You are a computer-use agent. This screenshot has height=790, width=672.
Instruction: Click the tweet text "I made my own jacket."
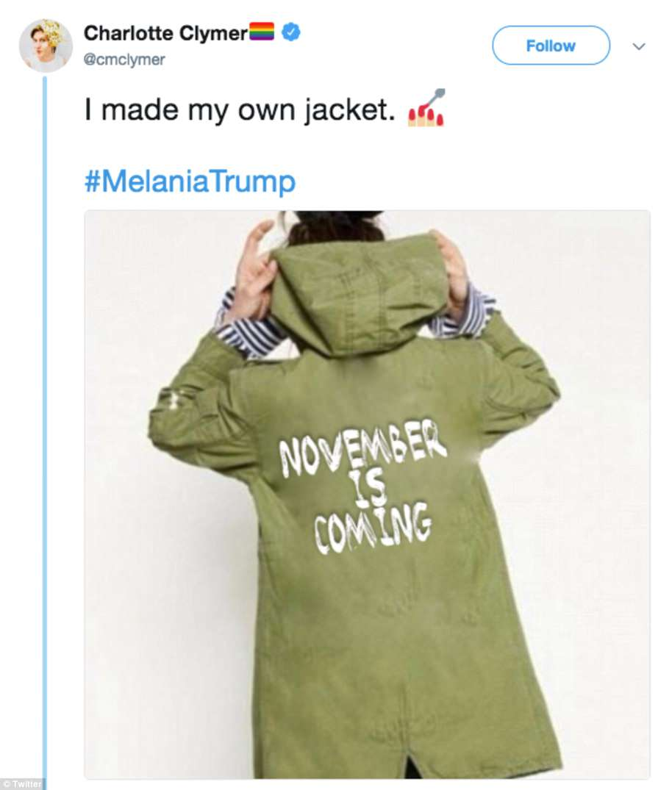pos(243,110)
